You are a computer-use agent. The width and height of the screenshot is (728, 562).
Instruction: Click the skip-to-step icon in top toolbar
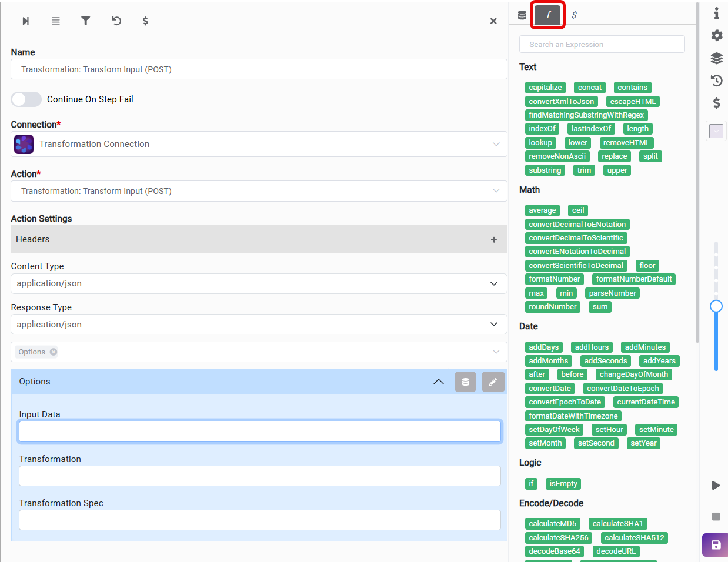(26, 21)
